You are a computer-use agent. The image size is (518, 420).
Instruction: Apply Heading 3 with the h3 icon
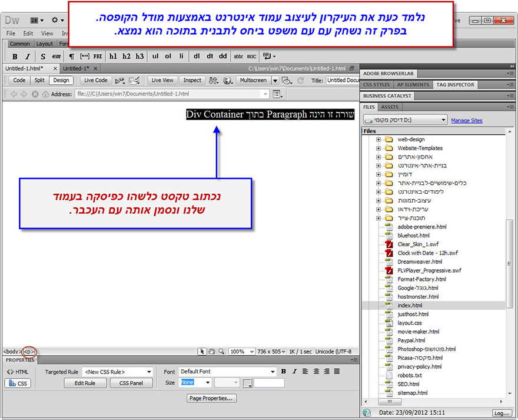click(140, 57)
